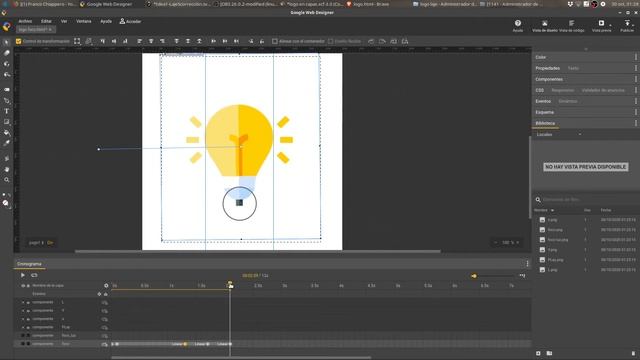Open Cronograma panel options menu
The width and height of the screenshot is (640, 360).
pyautogui.click(x=527, y=264)
